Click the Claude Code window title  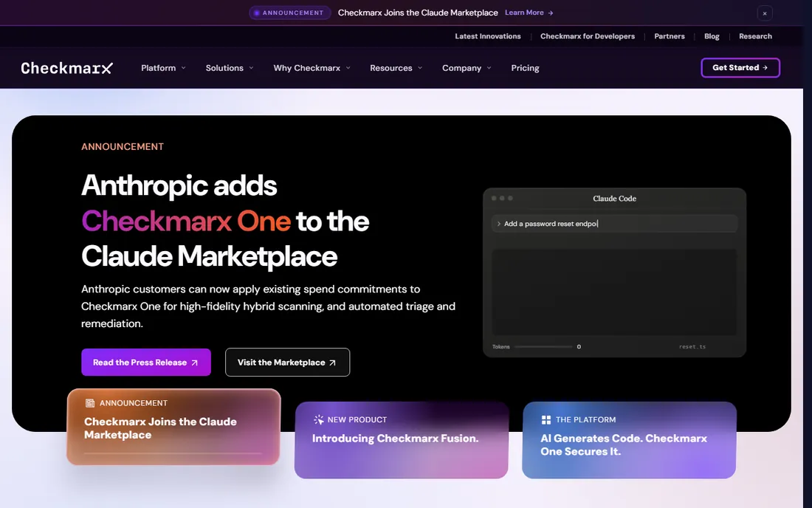click(x=614, y=199)
